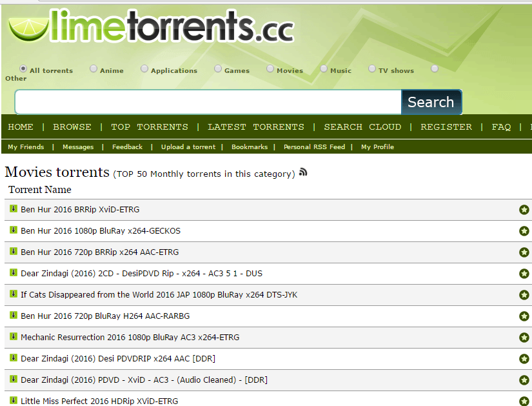Go to the SEARCH CLOUD menu
This screenshot has height=406, width=532.
click(x=362, y=127)
